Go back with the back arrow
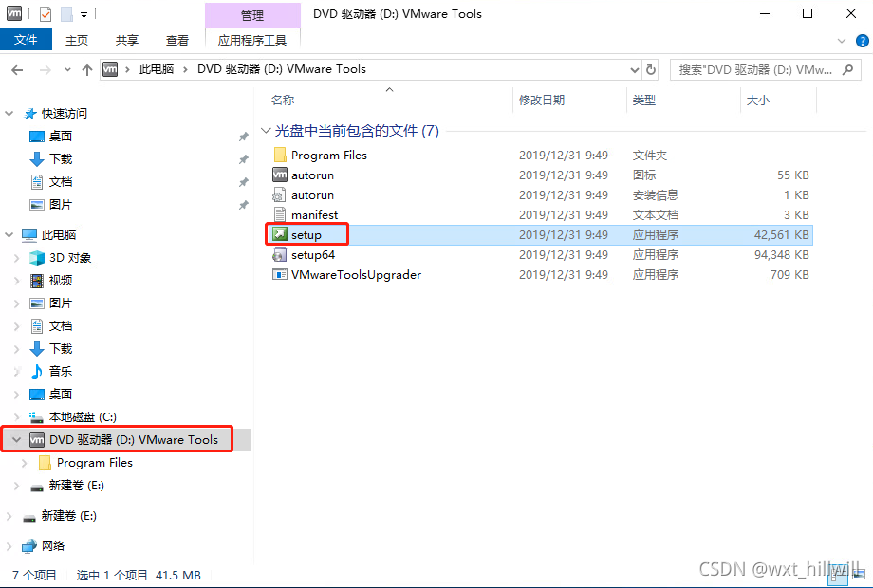The image size is (873, 588). pyautogui.click(x=17, y=69)
